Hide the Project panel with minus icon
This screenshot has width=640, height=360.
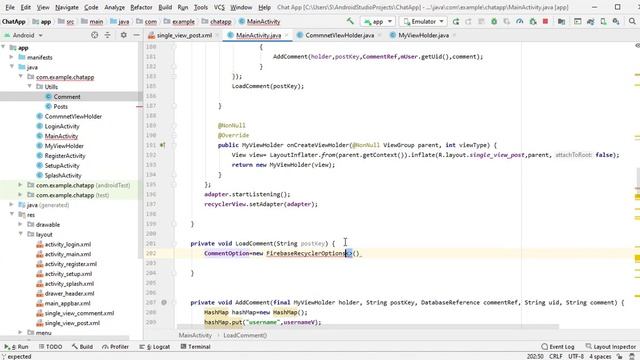136,35
